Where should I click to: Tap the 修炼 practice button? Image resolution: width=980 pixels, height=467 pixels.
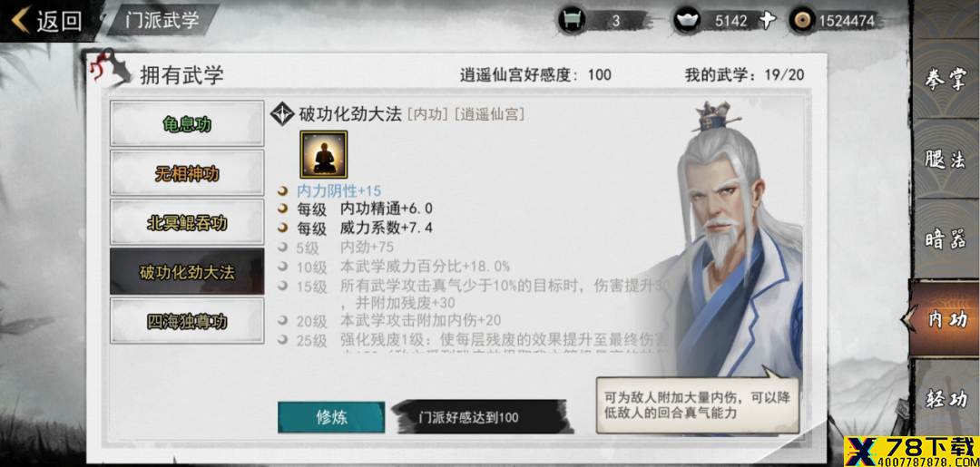(x=331, y=417)
